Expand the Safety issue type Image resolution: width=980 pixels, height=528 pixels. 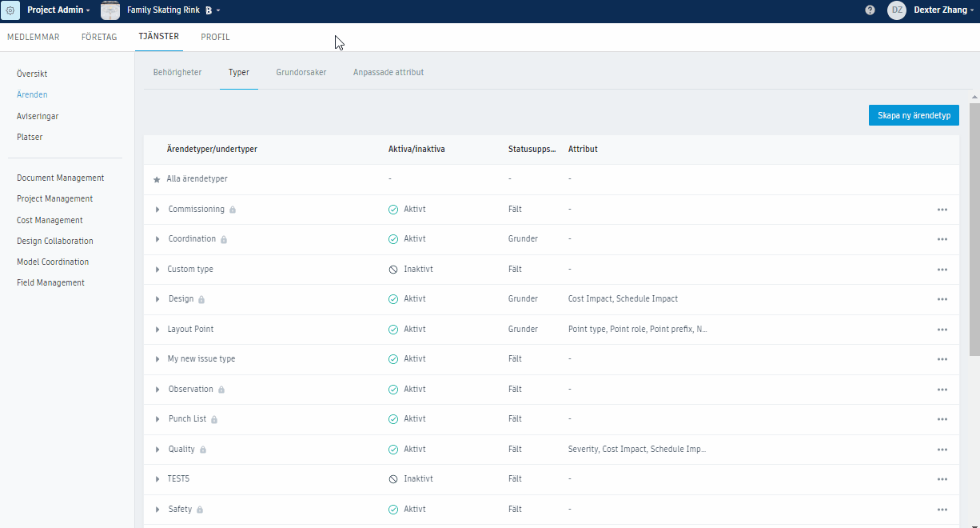157,510
